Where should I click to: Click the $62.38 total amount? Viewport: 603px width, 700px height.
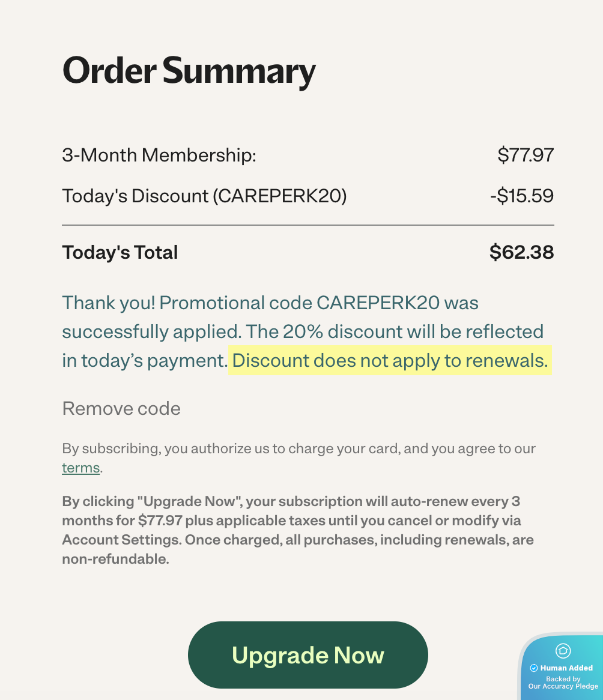(x=521, y=253)
